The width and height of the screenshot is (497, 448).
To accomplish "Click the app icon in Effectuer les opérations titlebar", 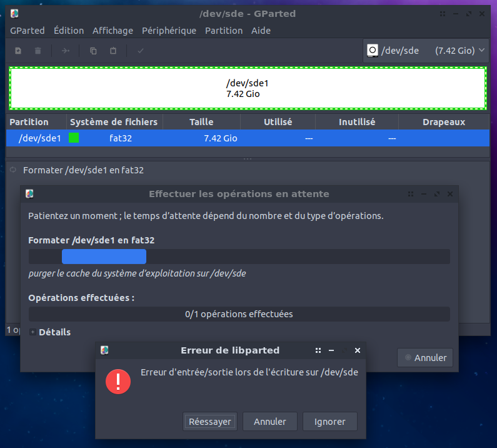I will tap(29, 194).
